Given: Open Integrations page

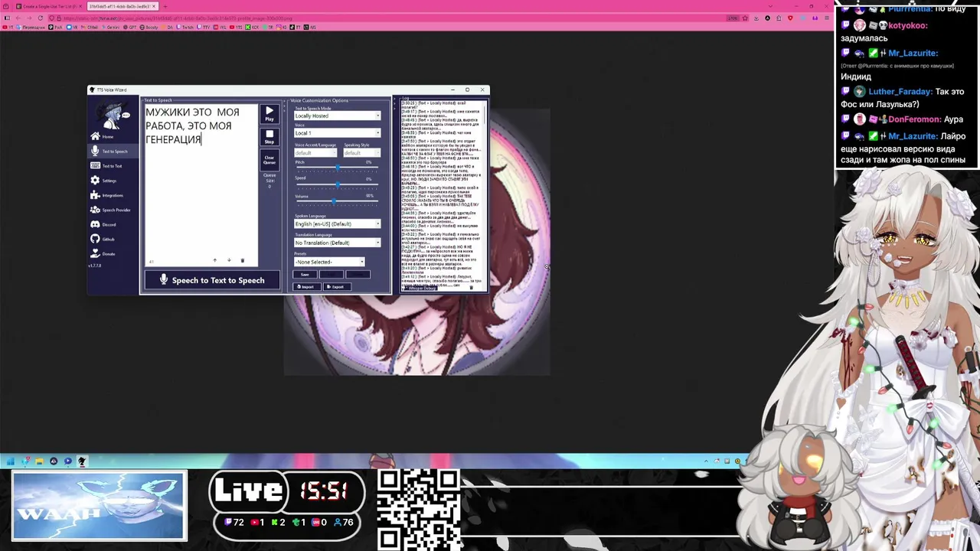Looking at the screenshot, I should pyautogui.click(x=113, y=195).
